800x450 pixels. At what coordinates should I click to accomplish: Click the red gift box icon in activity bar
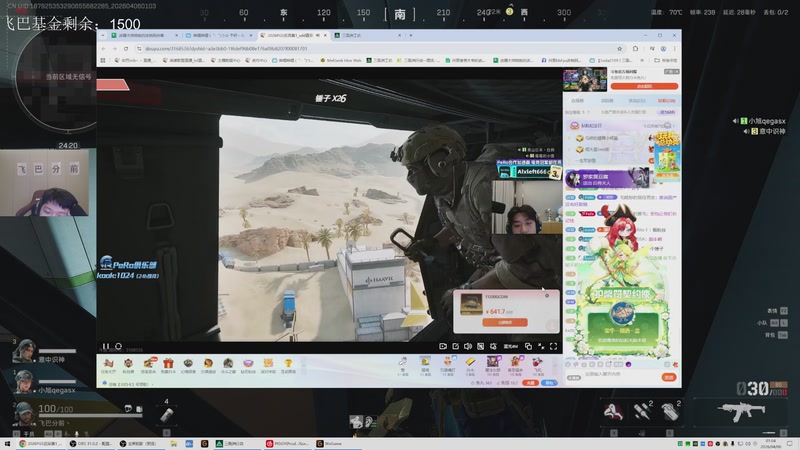[x=168, y=363]
